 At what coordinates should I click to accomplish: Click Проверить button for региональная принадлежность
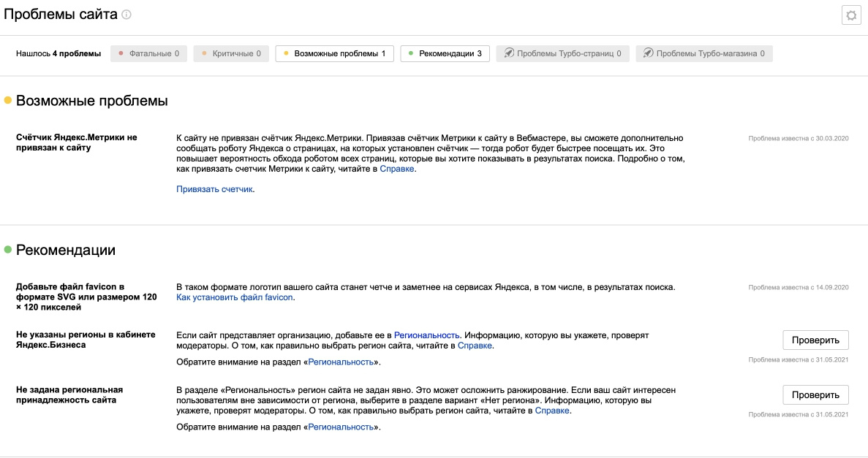coord(815,395)
